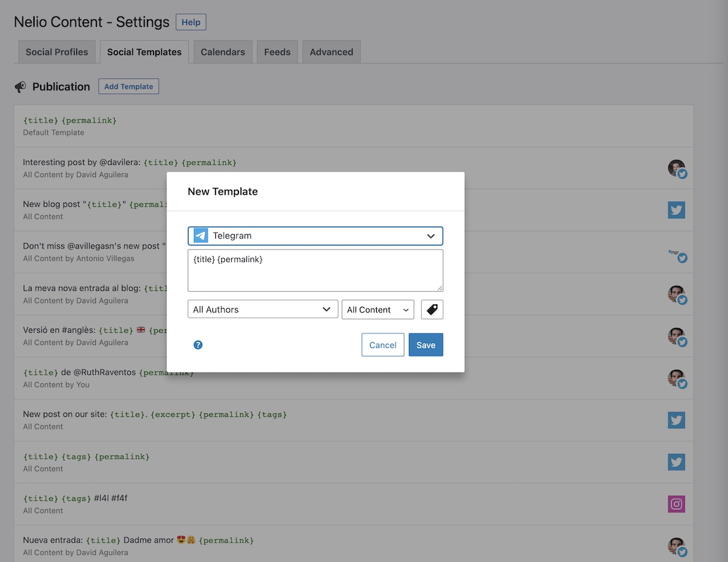This screenshot has width=728, height=562.
Task: Click Twitter icon on 'New post on our site' row
Action: click(x=676, y=420)
